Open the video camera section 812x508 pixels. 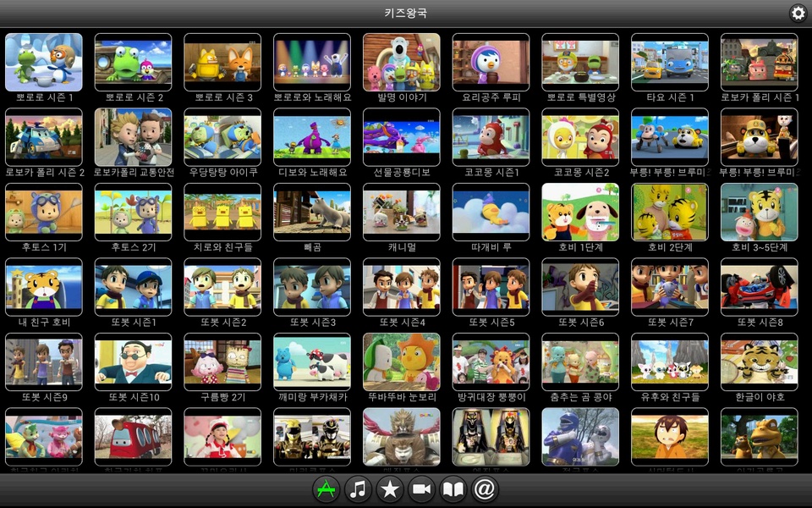[x=421, y=489]
